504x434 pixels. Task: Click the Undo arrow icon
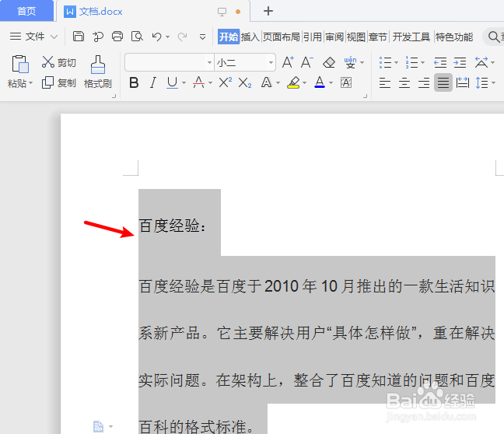click(156, 37)
